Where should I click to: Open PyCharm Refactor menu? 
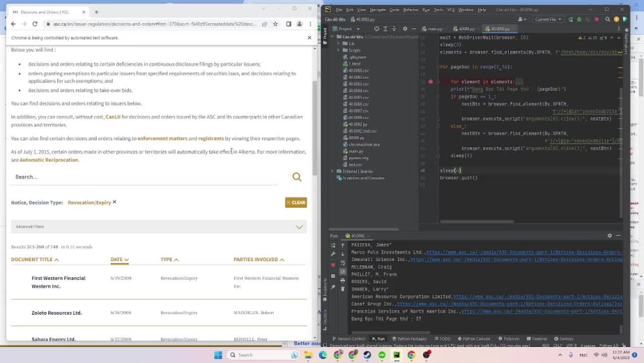pos(410,10)
